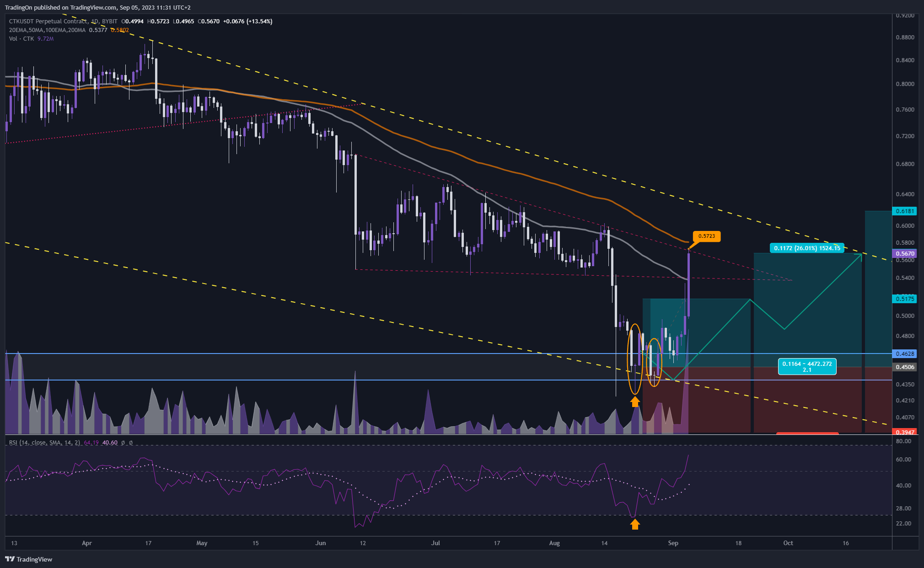924x568 pixels.
Task: Click the 0.4070 price axis label
Action: coord(905,418)
